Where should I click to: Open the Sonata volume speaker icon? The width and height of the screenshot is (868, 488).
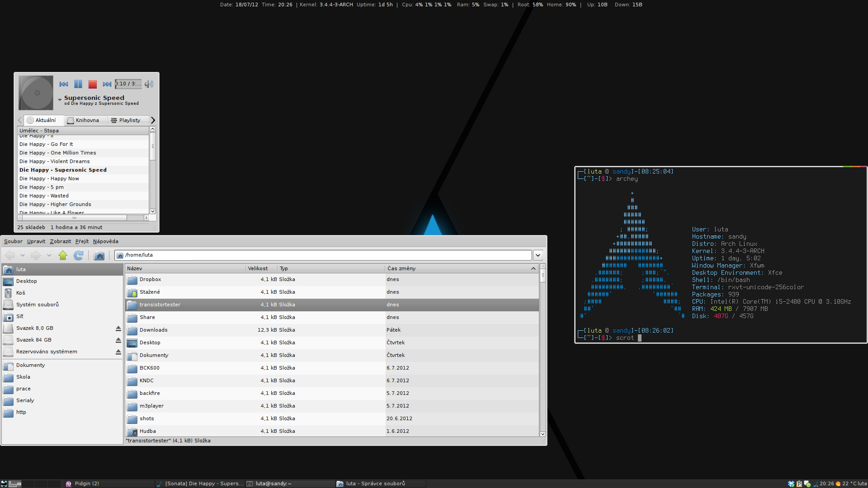[x=149, y=84]
